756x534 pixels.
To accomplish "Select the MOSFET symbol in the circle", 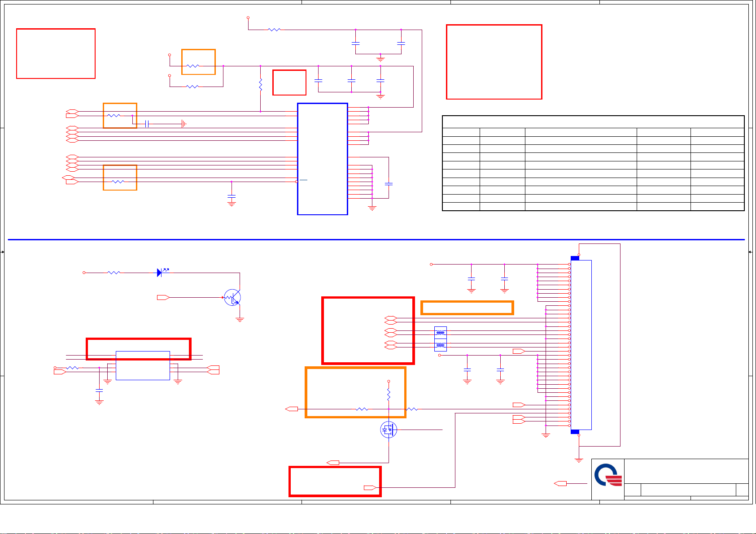I will pos(389,430).
